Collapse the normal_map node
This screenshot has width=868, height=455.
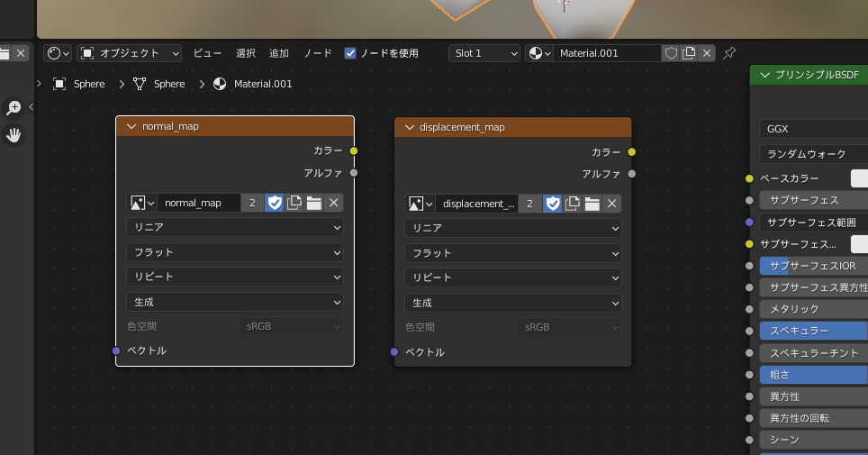click(x=131, y=126)
